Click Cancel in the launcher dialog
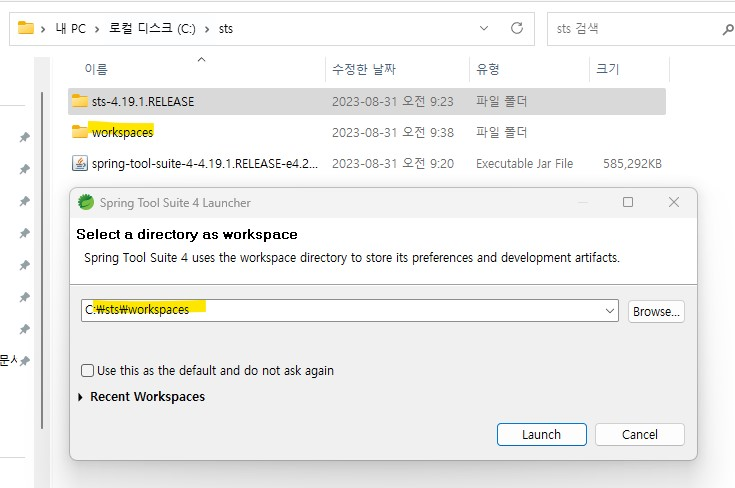Image resolution: width=735 pixels, height=488 pixels. click(639, 435)
